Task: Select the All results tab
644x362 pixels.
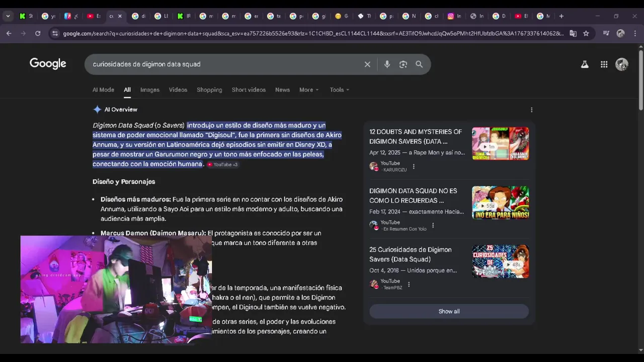Action: coord(127,90)
